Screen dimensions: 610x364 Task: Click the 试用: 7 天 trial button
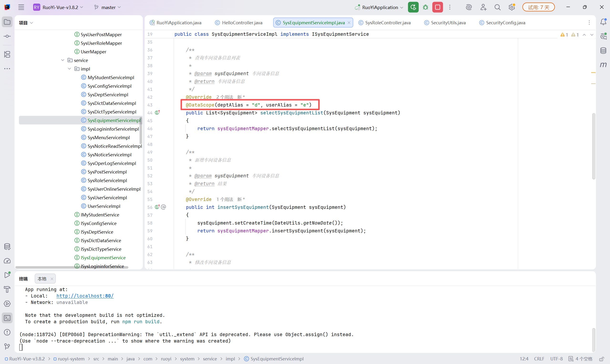(x=538, y=7)
